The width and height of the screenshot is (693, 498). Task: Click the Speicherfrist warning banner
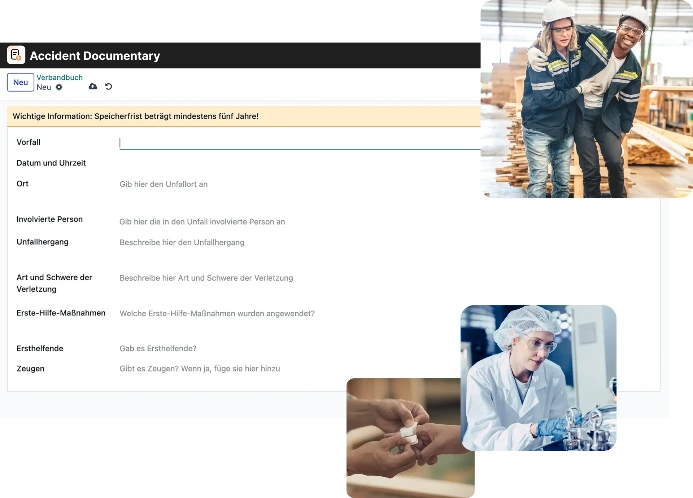(x=244, y=116)
